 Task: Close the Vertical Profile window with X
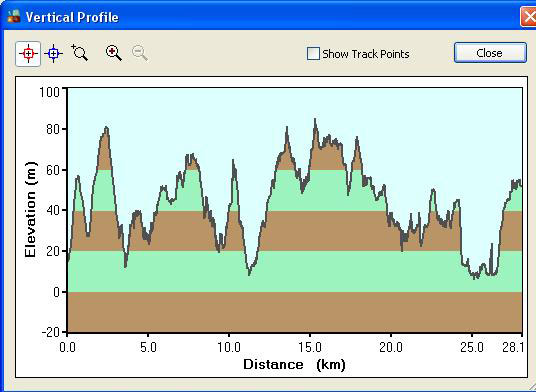528,16
